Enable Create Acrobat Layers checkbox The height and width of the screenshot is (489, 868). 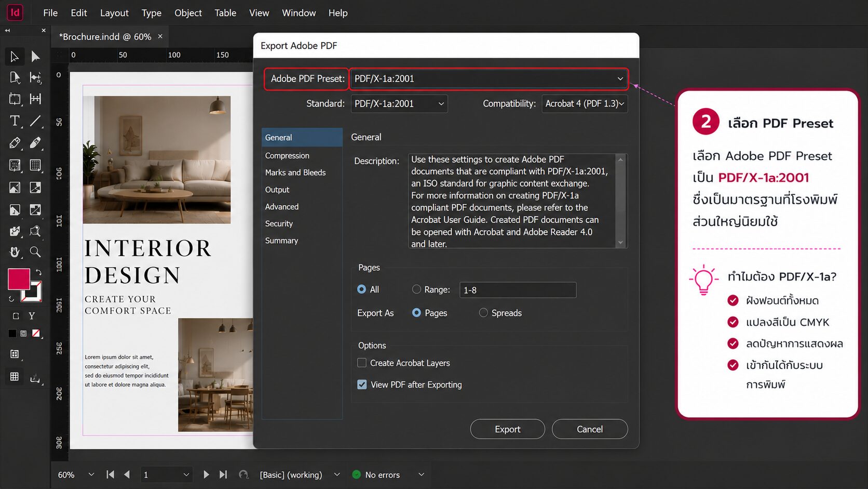click(x=362, y=363)
